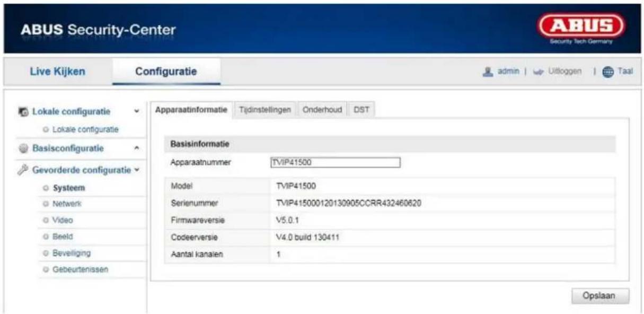Click the bullet next to Netwerk
This screenshot has width=644, height=314.
pyautogui.click(x=46, y=204)
